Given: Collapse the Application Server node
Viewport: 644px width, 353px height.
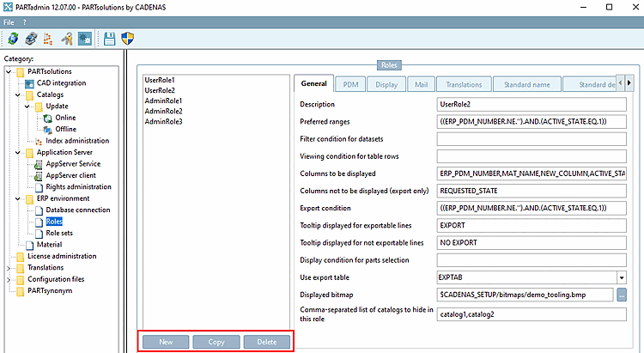Looking at the screenshot, I should coord(18,153).
